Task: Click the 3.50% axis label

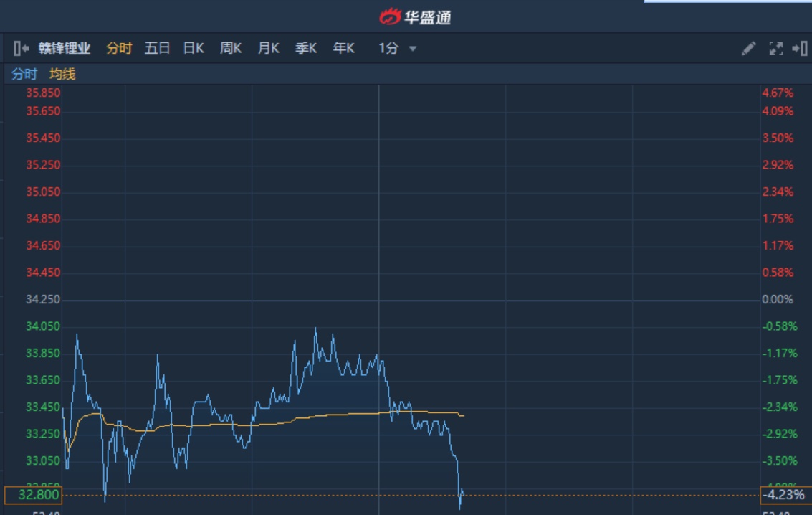Action: click(x=778, y=138)
